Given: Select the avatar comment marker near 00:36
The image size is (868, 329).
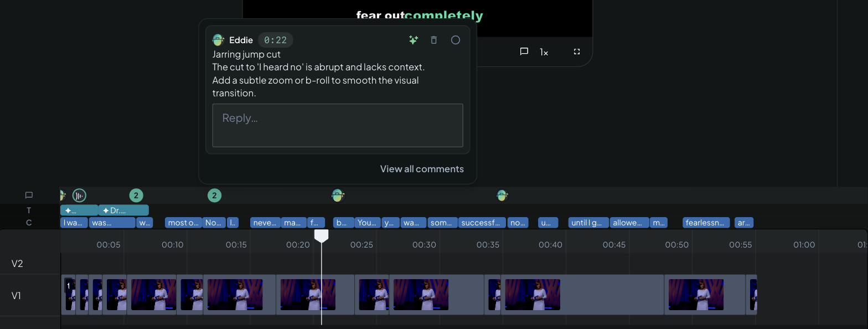Looking at the screenshot, I should (x=502, y=195).
